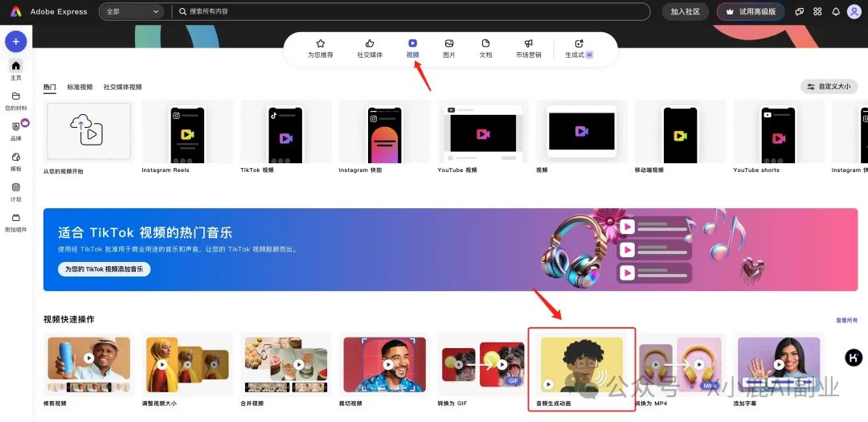This screenshot has height=422, width=868.
Task: Open 音频生成动画 quick action
Action: tap(581, 370)
